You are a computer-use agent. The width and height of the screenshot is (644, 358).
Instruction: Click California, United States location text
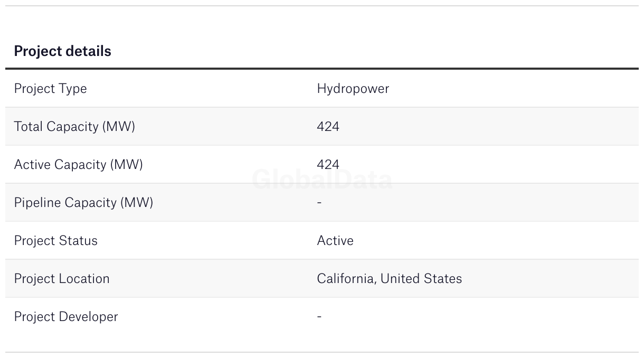click(389, 279)
